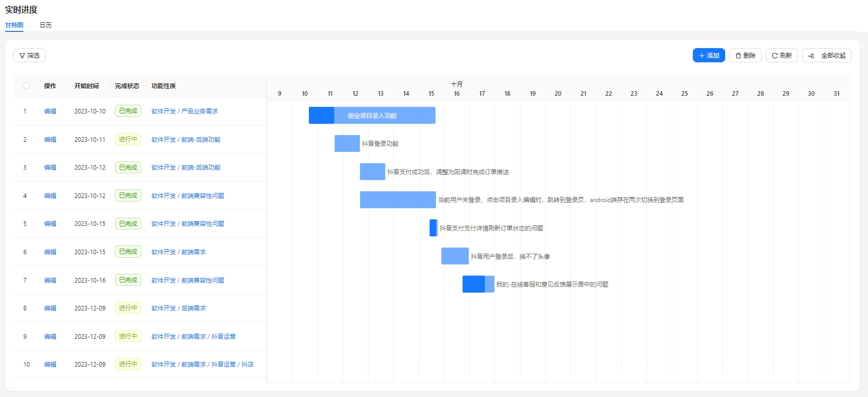868x397 pixels.
Task: Open 编辑 for row 7
Action: (x=50, y=280)
